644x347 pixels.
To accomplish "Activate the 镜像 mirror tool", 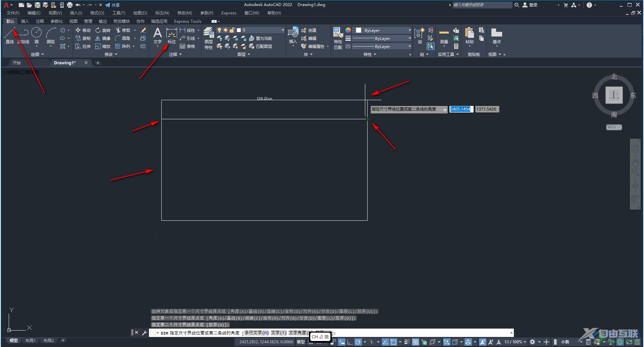I will pyautogui.click(x=103, y=38).
